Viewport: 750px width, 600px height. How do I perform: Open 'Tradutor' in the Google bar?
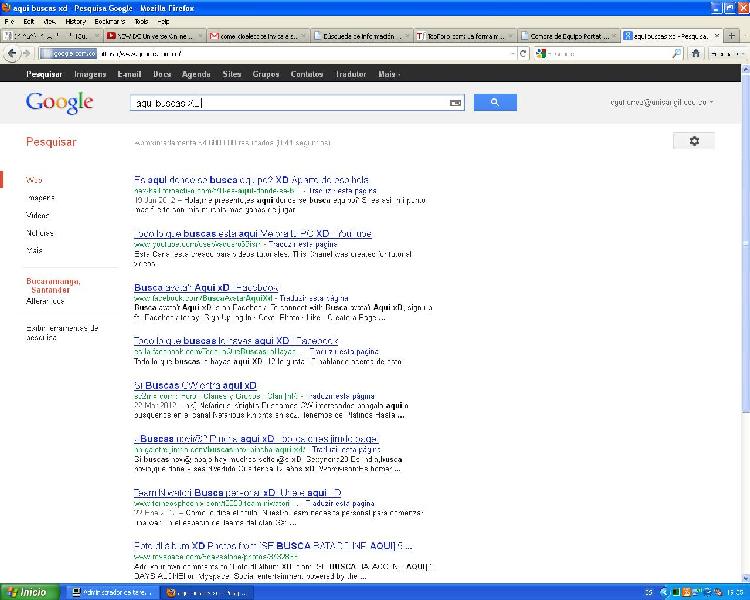click(x=351, y=74)
